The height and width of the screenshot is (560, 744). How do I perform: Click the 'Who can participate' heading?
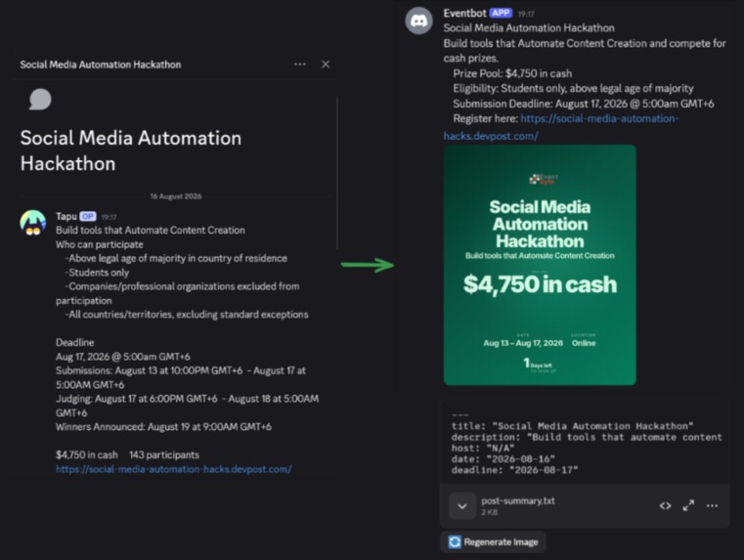coord(99,244)
